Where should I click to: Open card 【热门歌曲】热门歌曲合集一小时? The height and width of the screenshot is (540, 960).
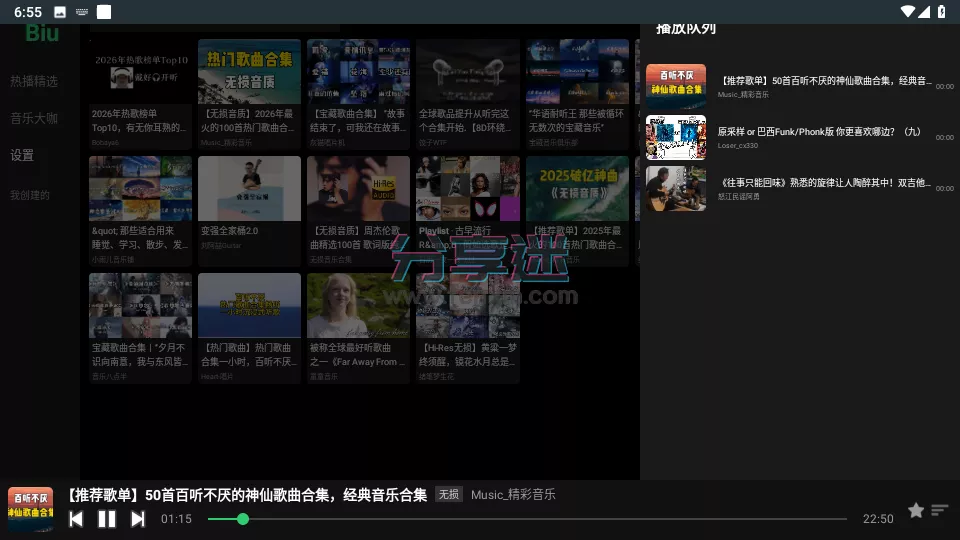(x=249, y=328)
